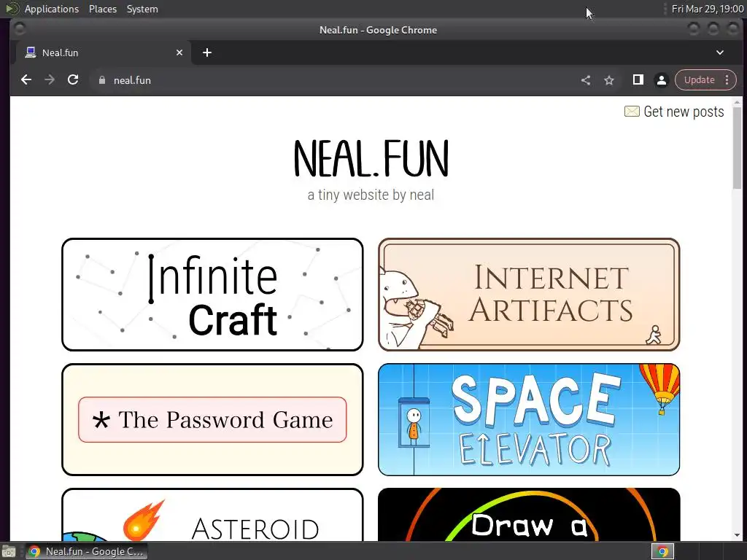Screen dimensions: 747x560
Task: Click the scrollbar down arrow
Action: [737, 536]
